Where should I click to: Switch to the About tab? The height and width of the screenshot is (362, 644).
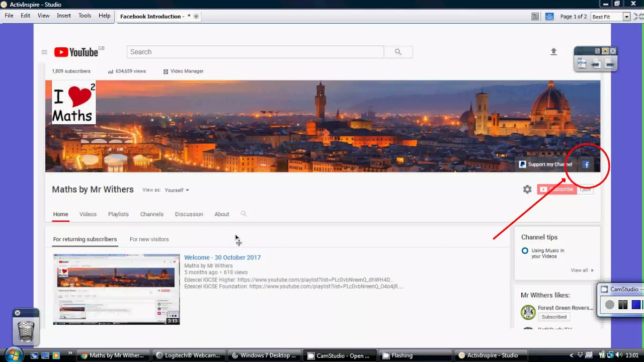[x=221, y=214]
